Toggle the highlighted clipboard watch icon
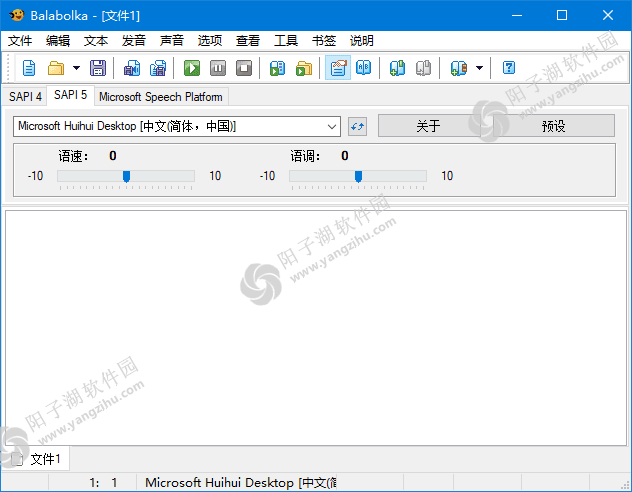The width and height of the screenshot is (632, 492). [338, 68]
